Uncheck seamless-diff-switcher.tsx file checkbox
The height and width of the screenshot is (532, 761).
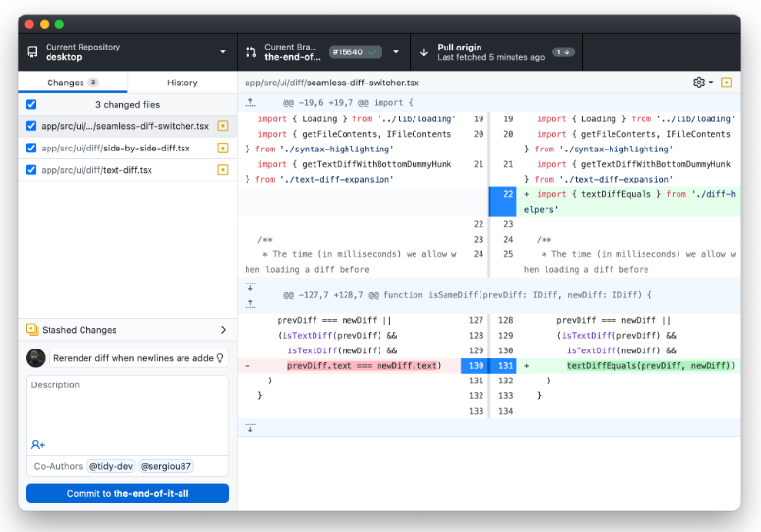(x=31, y=126)
